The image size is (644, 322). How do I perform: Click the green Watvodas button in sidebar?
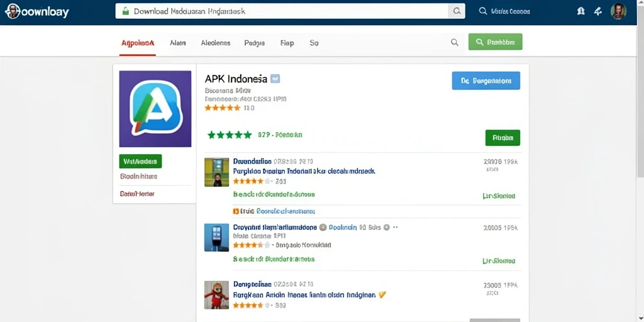[140, 162]
